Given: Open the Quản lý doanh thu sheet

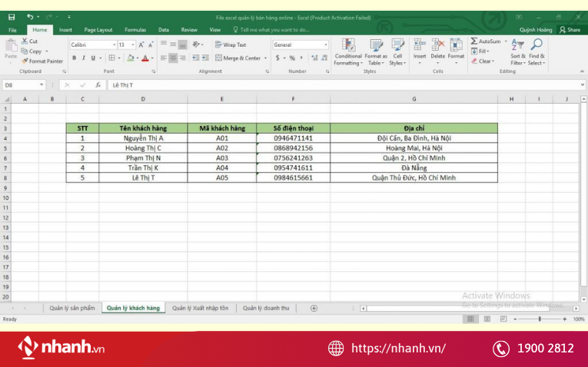Looking at the screenshot, I should point(266,308).
